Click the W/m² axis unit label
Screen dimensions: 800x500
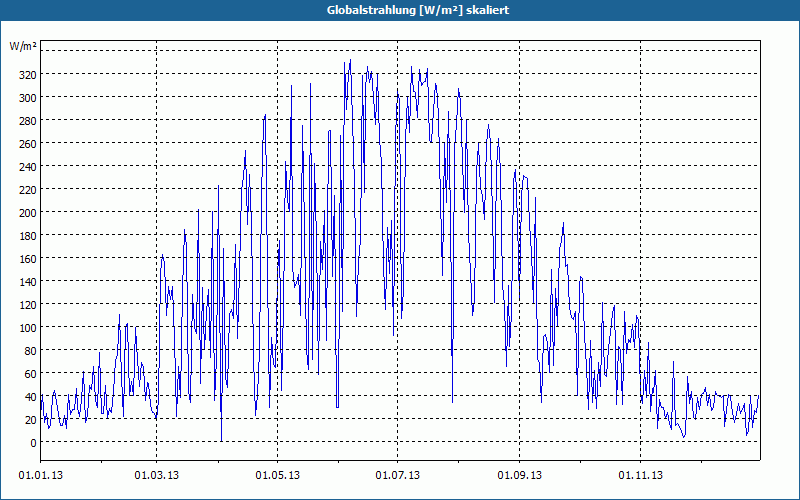tap(23, 46)
